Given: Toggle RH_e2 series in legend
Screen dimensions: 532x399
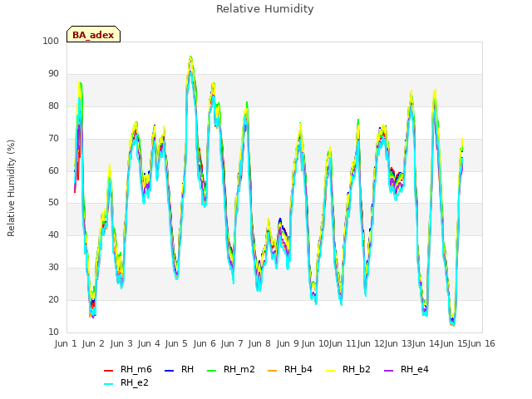Looking at the screenshot, I should (126, 382).
